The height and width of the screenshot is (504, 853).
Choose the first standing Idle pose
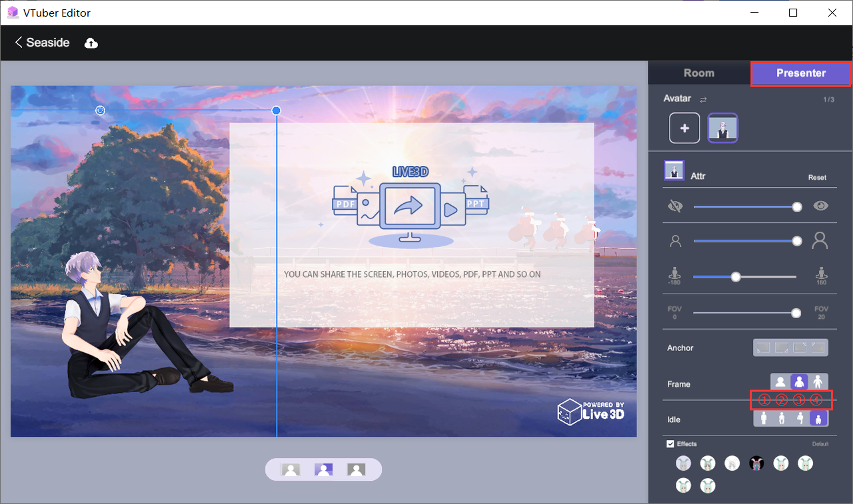(x=764, y=419)
